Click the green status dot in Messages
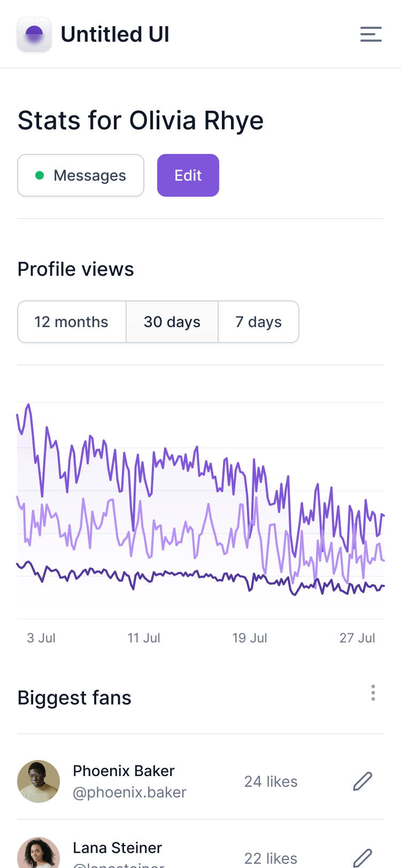The width and height of the screenshot is (401, 868). (40, 175)
